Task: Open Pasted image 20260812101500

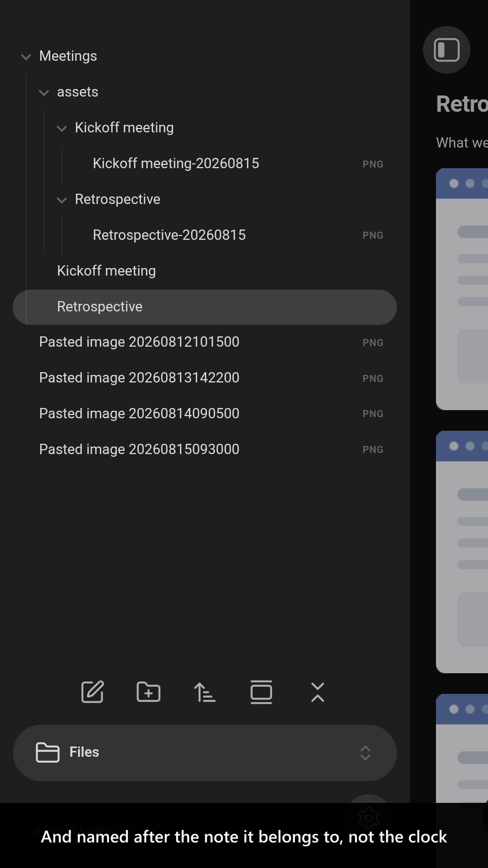Action: pyautogui.click(x=205, y=342)
